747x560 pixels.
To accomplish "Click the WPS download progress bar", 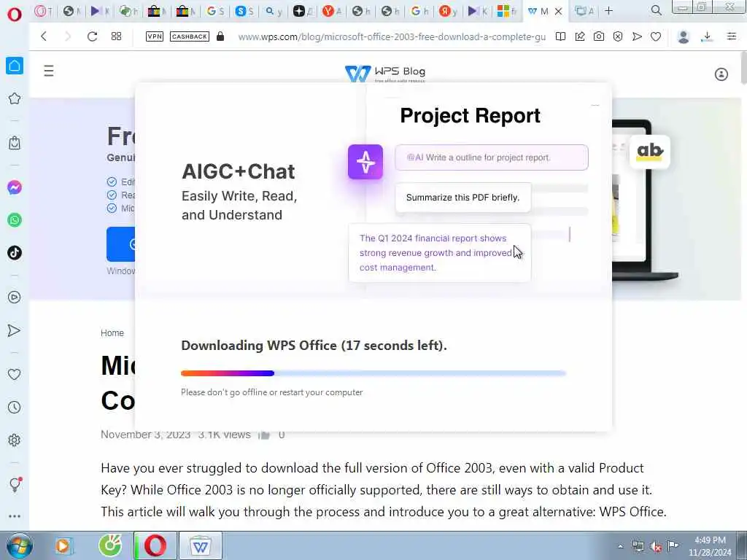I will [373, 373].
